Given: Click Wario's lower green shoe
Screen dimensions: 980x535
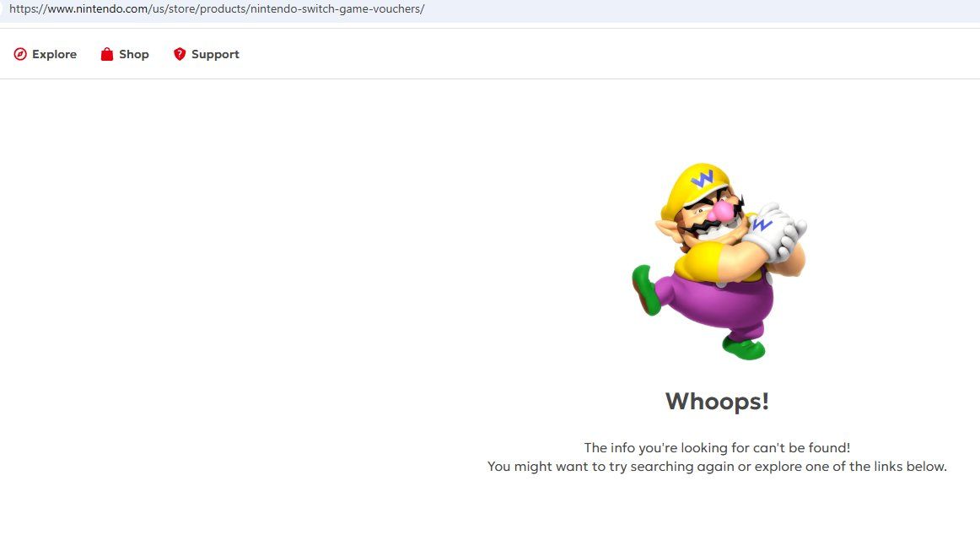Looking at the screenshot, I should [744, 347].
